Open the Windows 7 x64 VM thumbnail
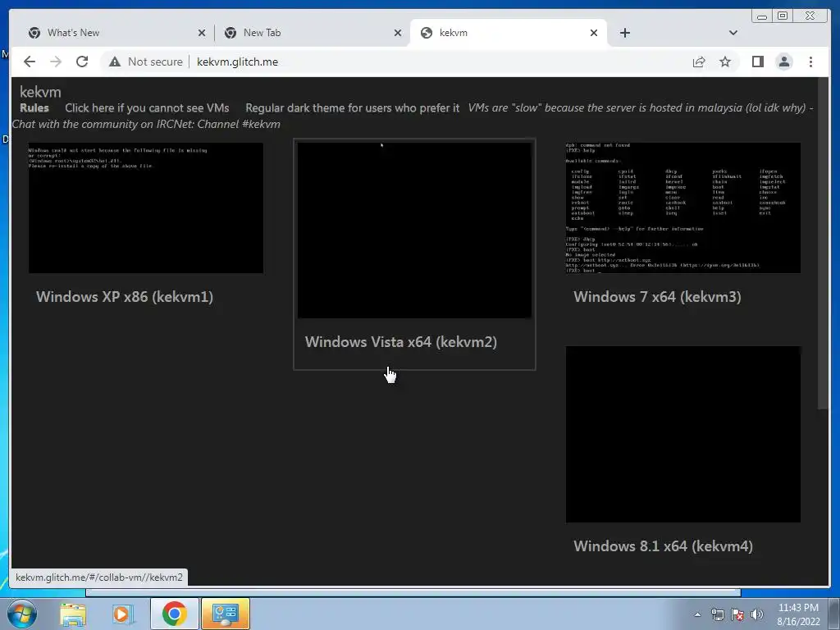 683,208
